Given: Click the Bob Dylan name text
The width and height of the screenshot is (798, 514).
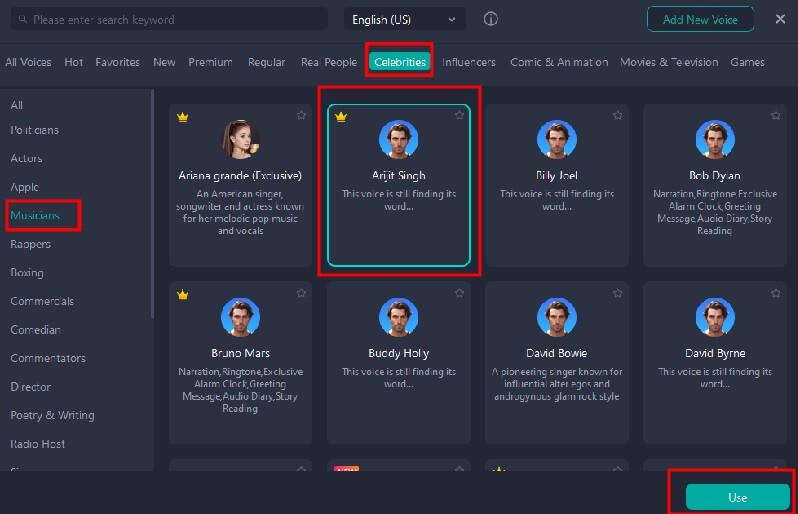Looking at the screenshot, I should point(715,176).
